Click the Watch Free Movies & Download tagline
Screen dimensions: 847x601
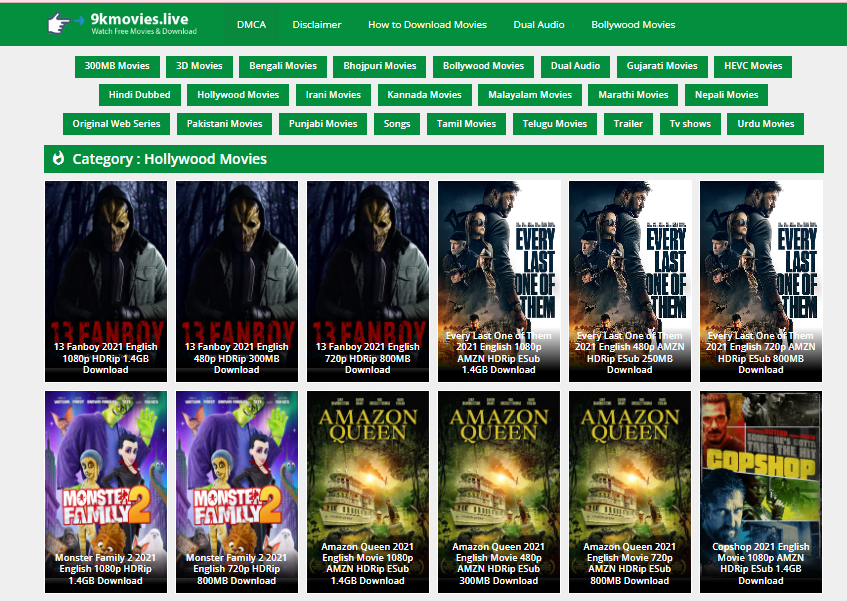click(144, 31)
